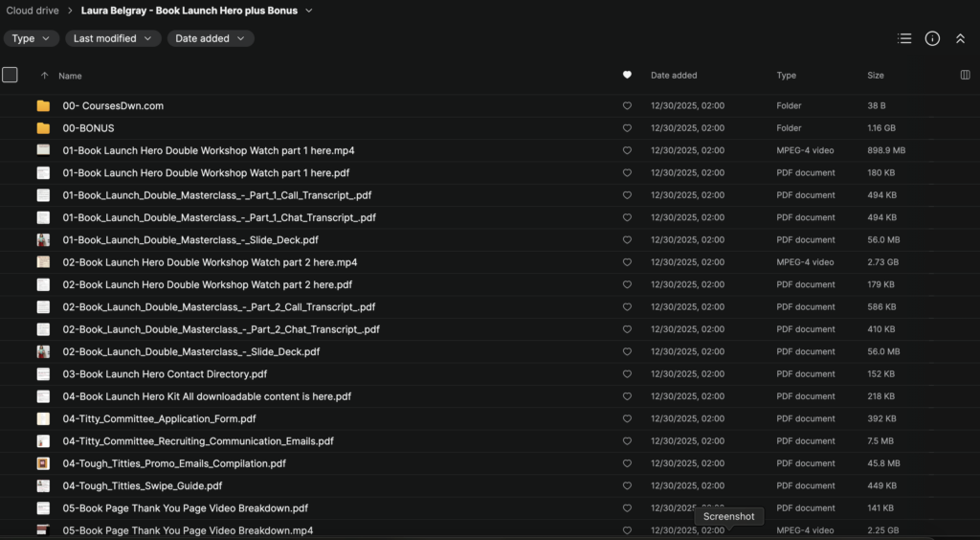Select 02-Book Launch Hero Workshop part 2 here.pdf
Viewport: 980px width, 540px height.
pyautogui.click(x=208, y=285)
